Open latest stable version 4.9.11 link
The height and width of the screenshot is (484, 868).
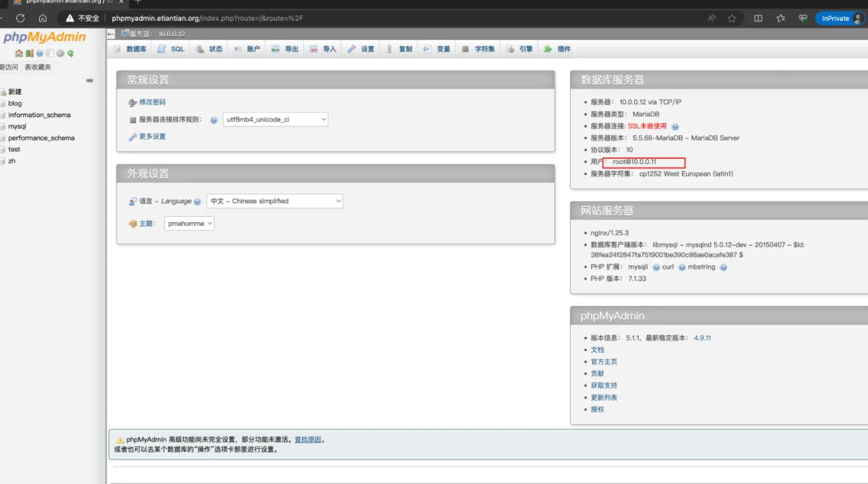point(702,338)
